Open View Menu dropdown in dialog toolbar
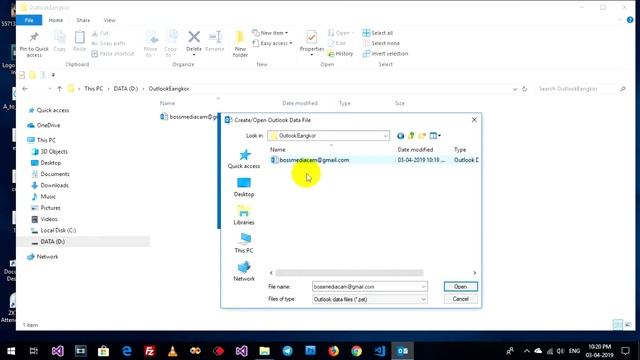 435,136
